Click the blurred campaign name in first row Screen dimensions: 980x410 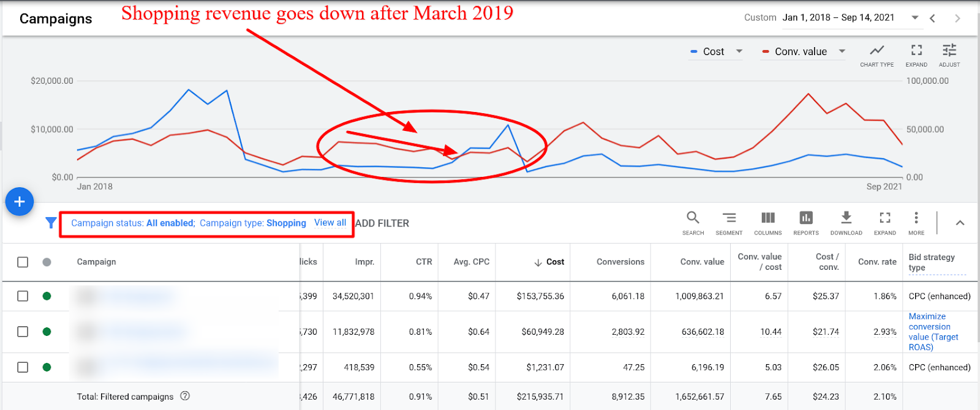point(138,296)
